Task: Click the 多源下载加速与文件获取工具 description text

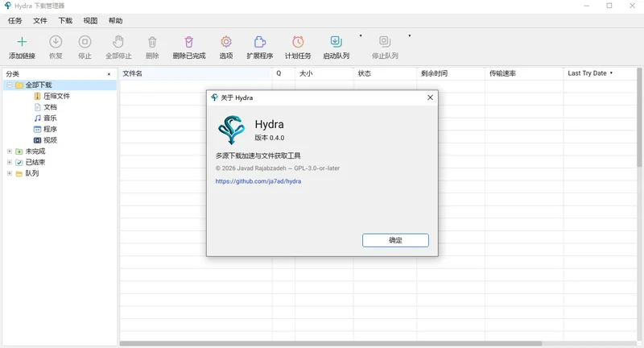Action: point(258,155)
